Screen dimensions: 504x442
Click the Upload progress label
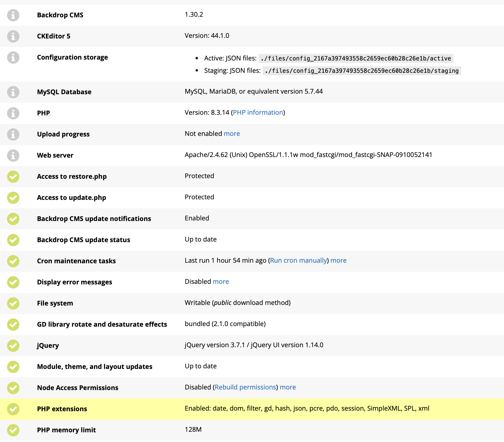click(63, 134)
